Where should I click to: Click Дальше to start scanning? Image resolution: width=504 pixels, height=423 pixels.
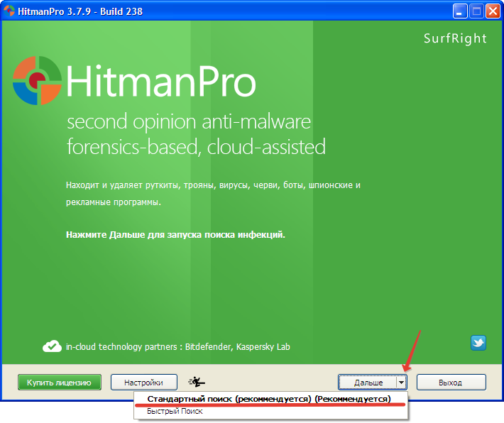click(x=368, y=383)
